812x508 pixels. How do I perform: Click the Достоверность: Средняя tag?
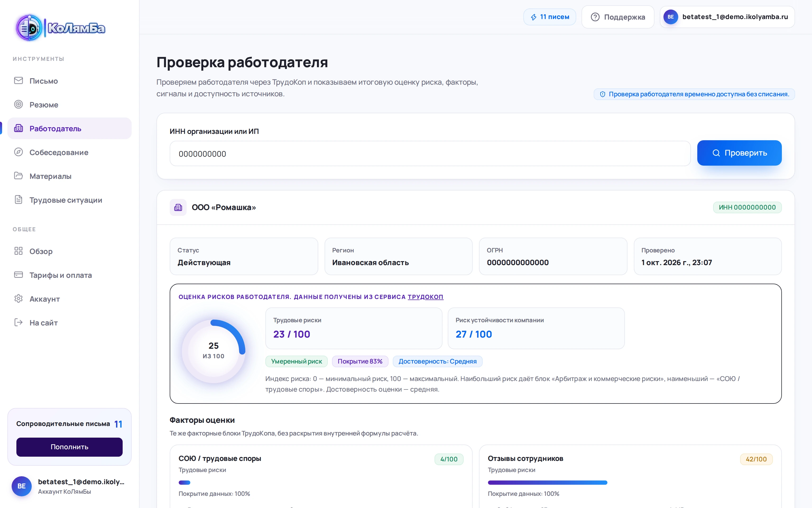[437, 361]
